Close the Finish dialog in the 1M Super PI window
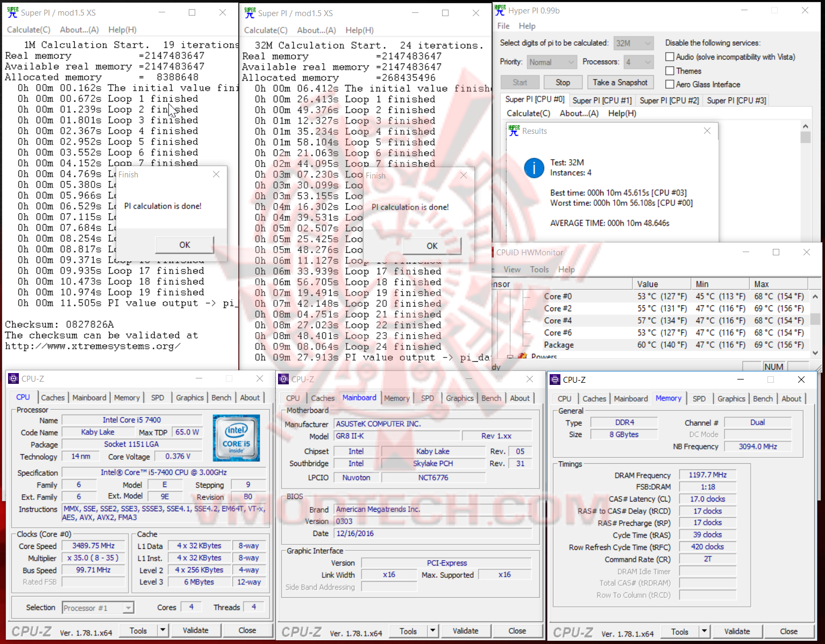The image size is (825, 644). pyautogui.click(x=216, y=174)
